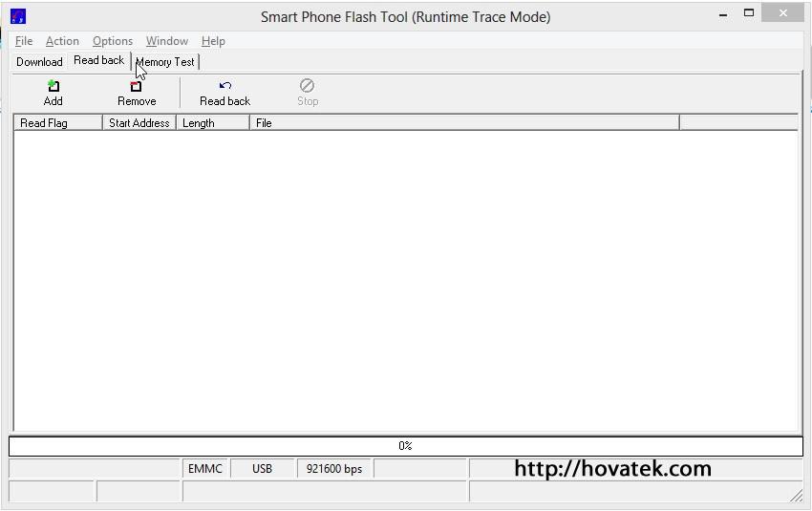
Task: Start the Read back operation
Action: [224, 94]
